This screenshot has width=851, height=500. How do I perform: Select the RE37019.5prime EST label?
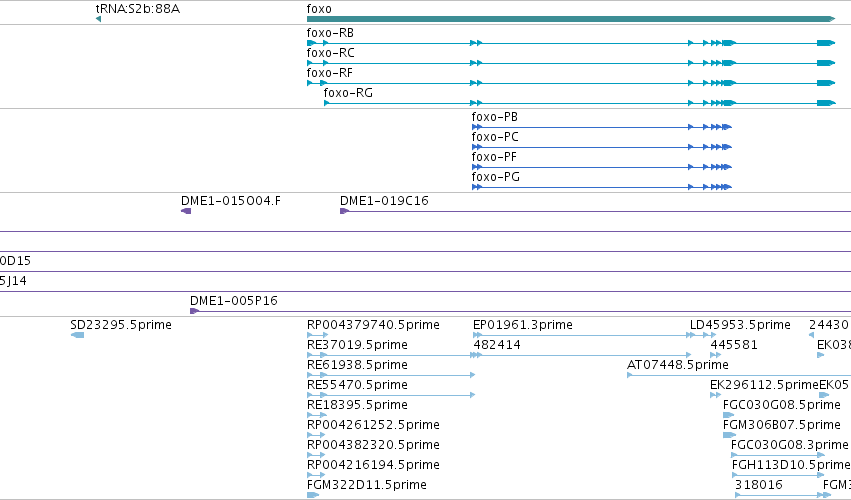[x=357, y=345]
